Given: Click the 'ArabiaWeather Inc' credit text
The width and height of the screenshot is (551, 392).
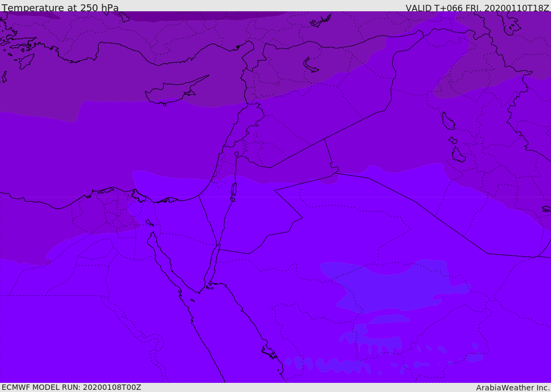Looking at the screenshot, I should click(x=512, y=388).
